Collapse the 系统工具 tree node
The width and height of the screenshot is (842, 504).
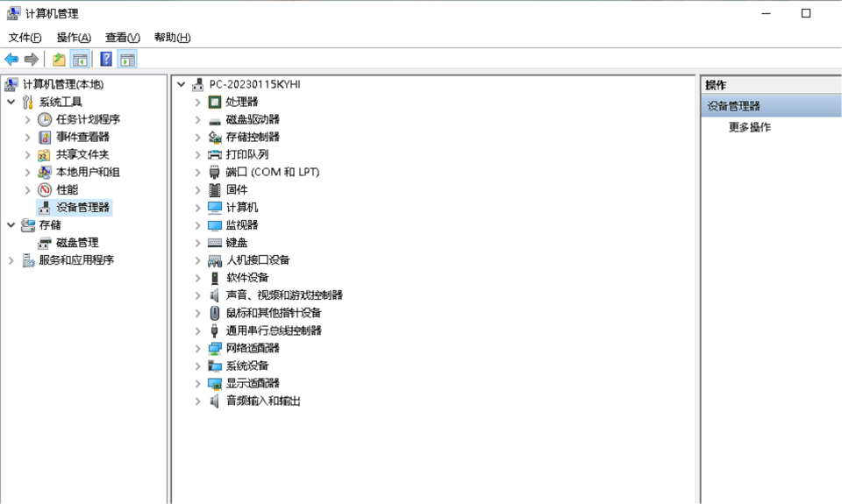point(11,102)
